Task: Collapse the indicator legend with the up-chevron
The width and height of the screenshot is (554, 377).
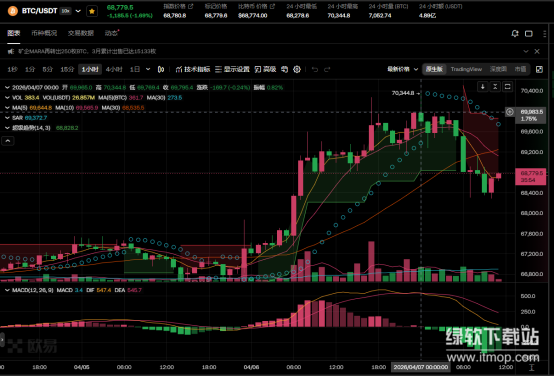Action: click(x=8, y=141)
